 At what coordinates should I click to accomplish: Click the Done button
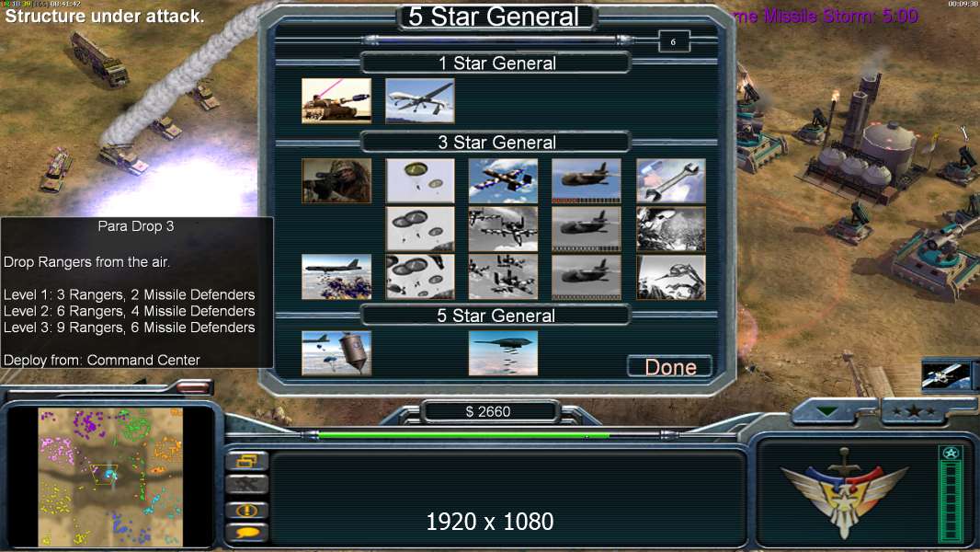pyautogui.click(x=670, y=367)
